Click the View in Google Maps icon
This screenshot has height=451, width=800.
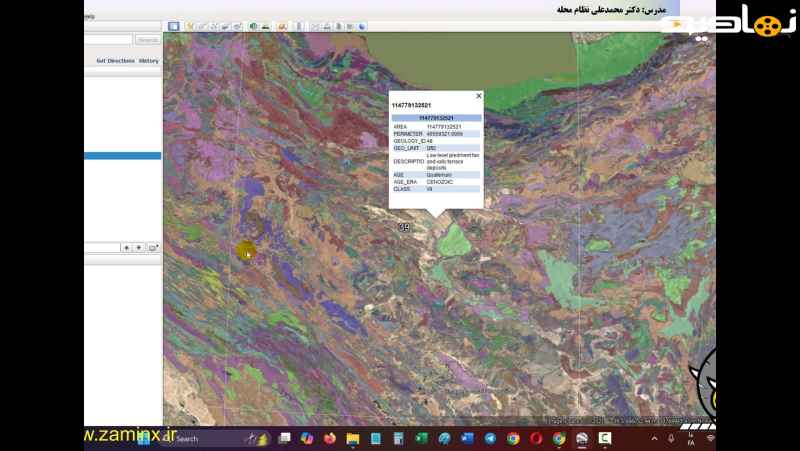[x=350, y=26]
